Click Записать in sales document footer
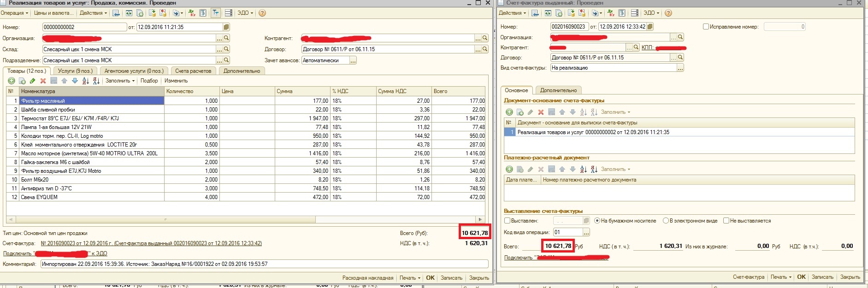 pyautogui.click(x=451, y=278)
